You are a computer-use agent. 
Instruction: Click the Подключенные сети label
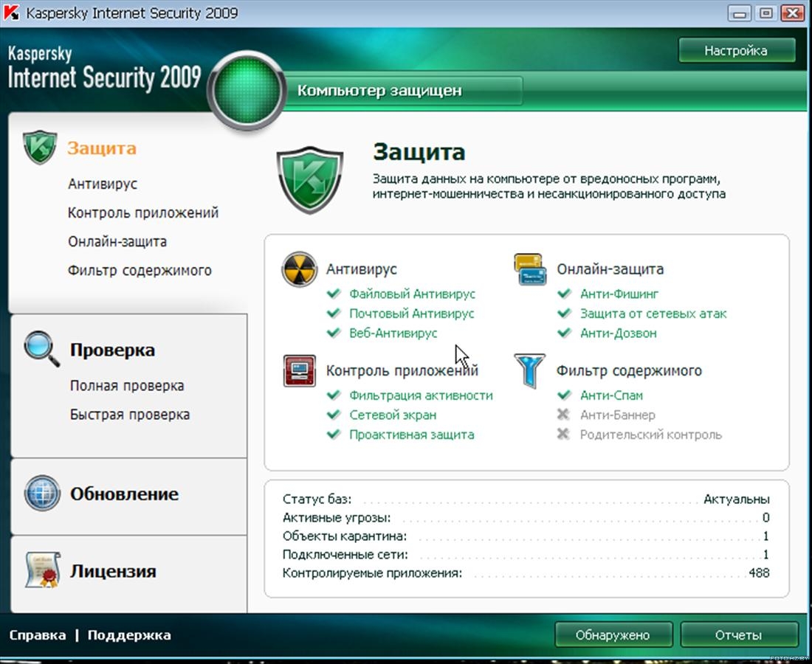point(345,555)
